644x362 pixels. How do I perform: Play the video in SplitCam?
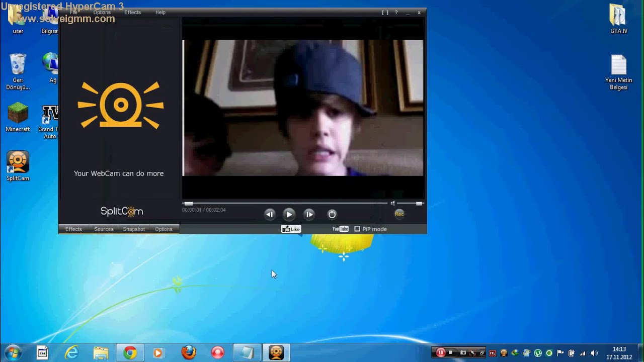[289, 214]
